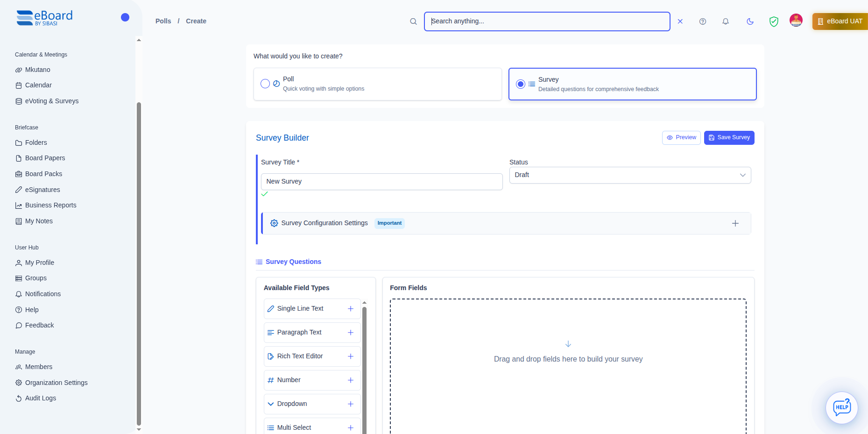This screenshot has width=868, height=434.
Task: Toggle dark mode moon icon
Action: [750, 21]
